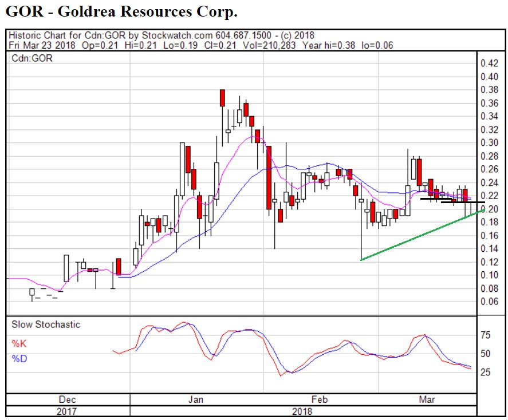The width and height of the screenshot is (508, 420).
Task: Click the 0.06 price axis label
Action: pos(489,302)
